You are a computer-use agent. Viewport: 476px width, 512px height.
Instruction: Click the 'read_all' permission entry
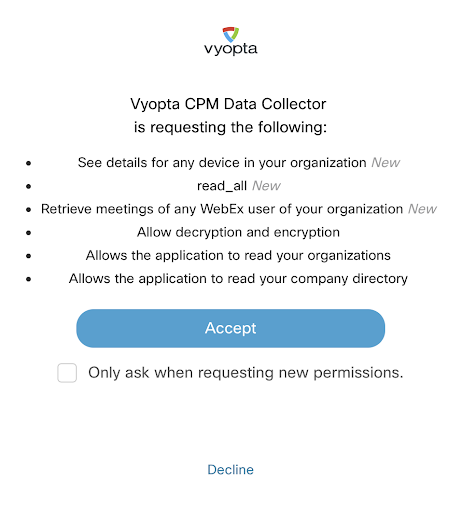tap(222, 186)
